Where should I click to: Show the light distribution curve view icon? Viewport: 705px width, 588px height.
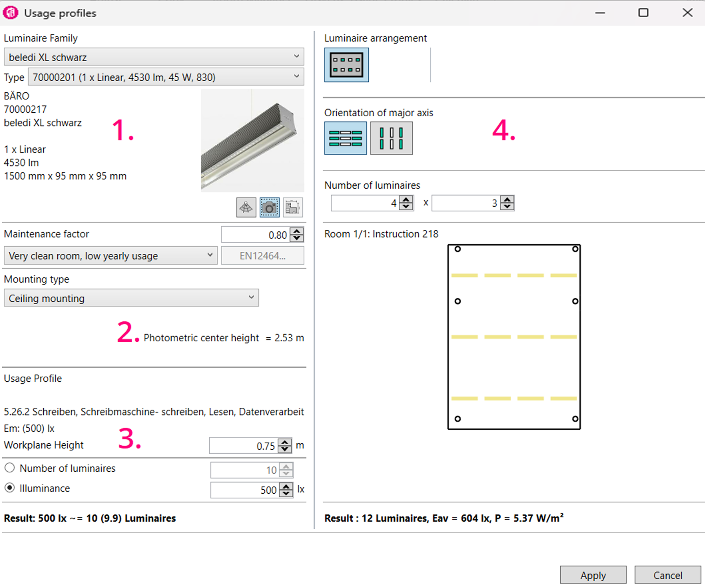click(x=246, y=207)
